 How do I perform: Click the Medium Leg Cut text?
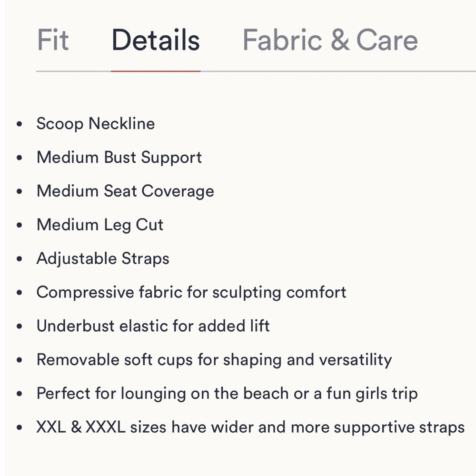pyautogui.click(x=100, y=225)
